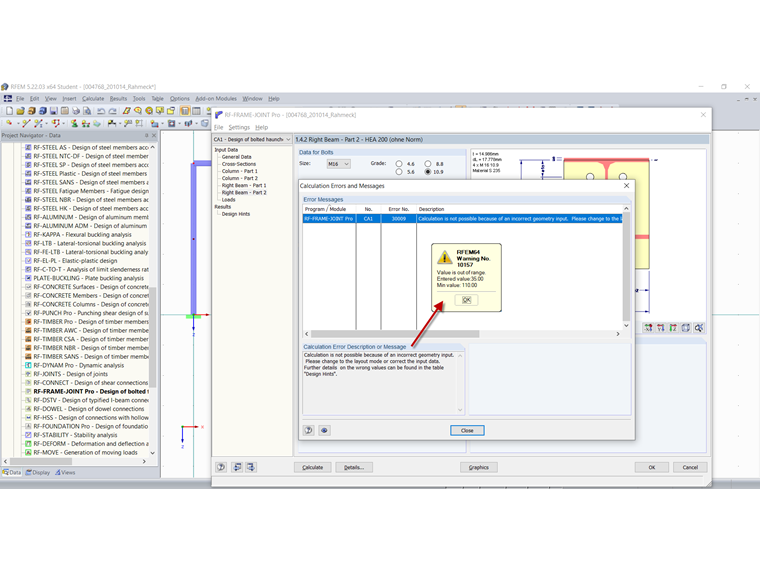
Task: Select the New Node tool icon
Action: click(9, 124)
